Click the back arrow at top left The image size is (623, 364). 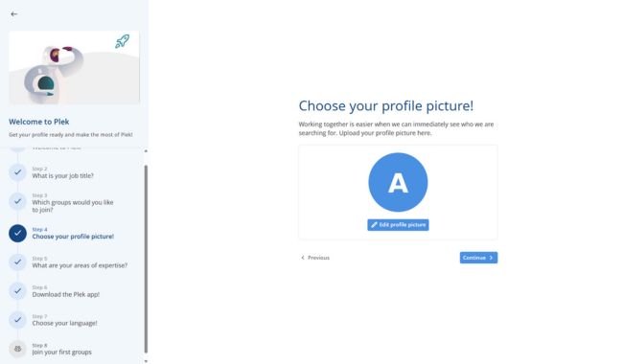click(14, 14)
